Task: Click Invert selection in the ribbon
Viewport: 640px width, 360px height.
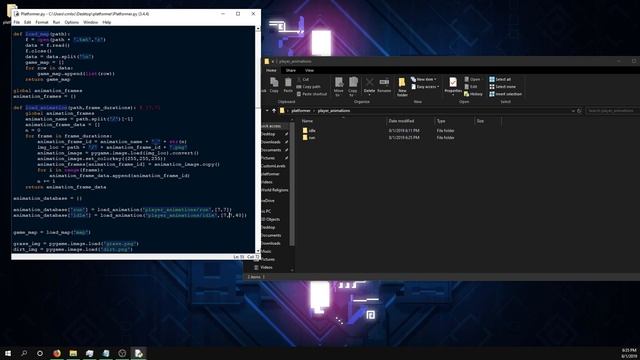Action: [505, 94]
